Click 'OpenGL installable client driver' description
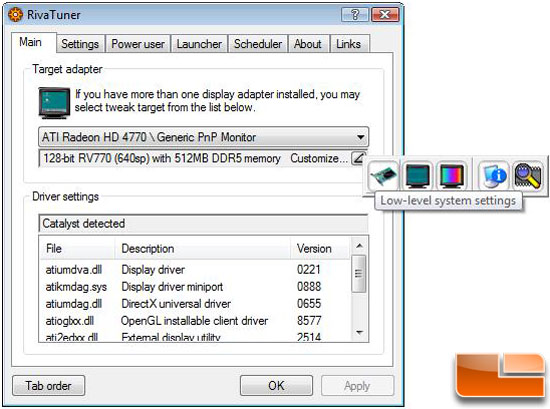 [194, 321]
